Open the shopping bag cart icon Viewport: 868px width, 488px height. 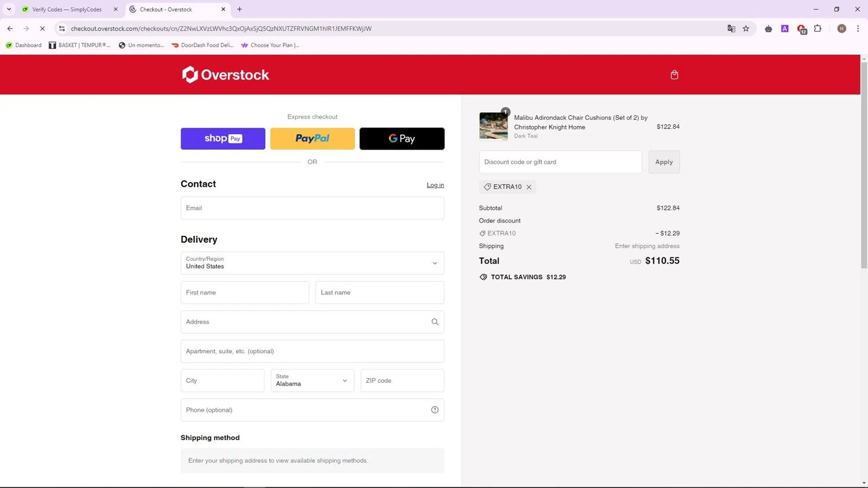[674, 75]
